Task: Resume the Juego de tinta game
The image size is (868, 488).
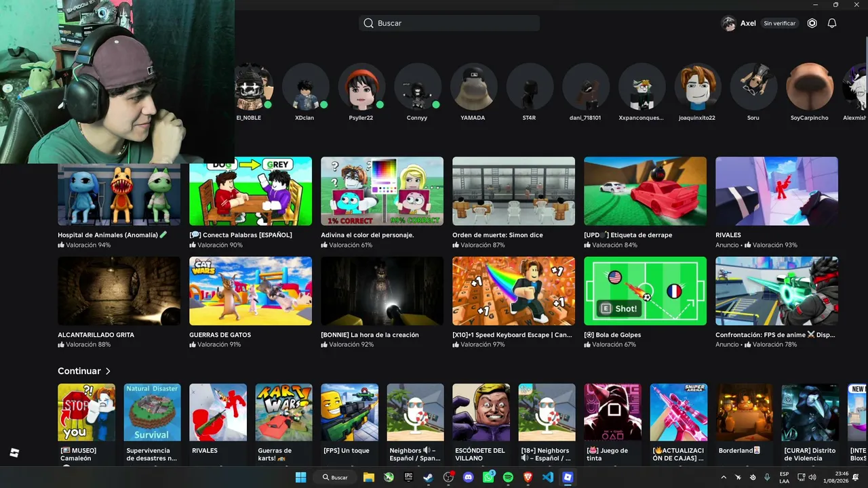Action: pyautogui.click(x=612, y=424)
